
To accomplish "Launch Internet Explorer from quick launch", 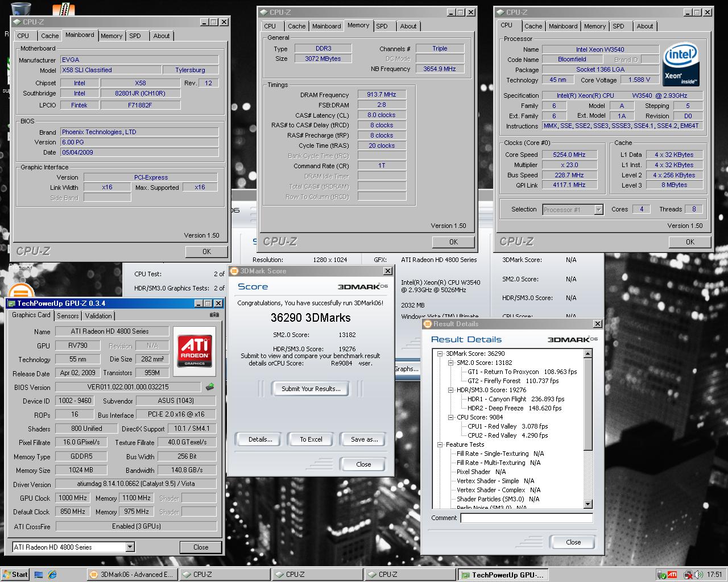I will pos(52,575).
